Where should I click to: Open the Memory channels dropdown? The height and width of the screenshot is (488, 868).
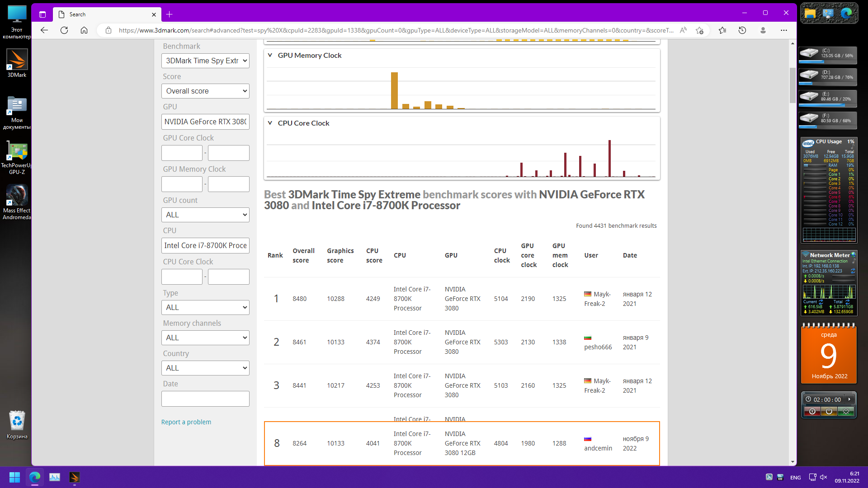tap(205, 338)
